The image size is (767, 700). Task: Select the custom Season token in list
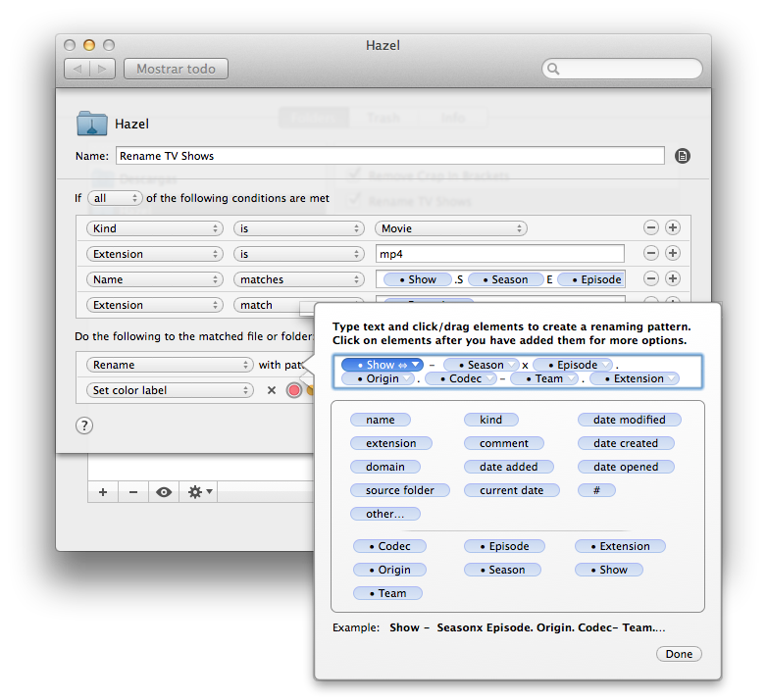[502, 570]
